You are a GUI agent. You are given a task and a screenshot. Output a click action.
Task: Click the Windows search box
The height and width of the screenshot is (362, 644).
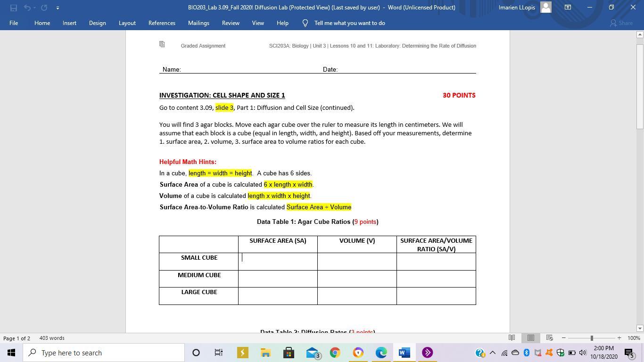[x=104, y=353]
